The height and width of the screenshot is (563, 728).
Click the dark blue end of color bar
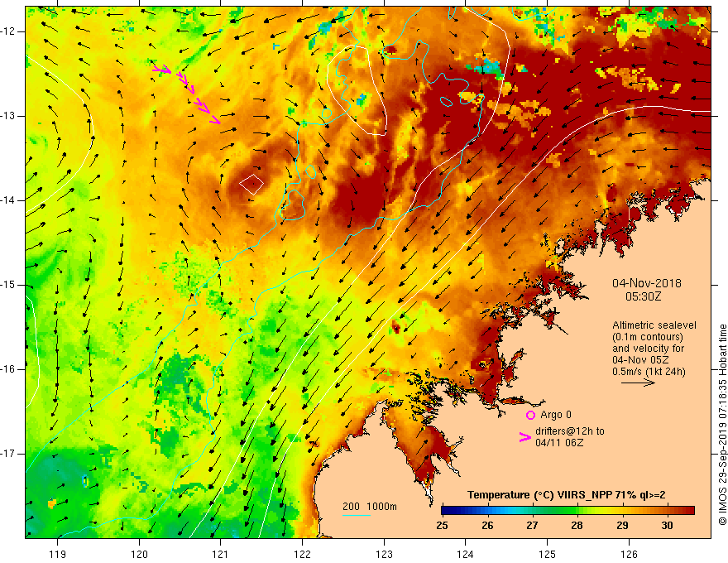pyautogui.click(x=447, y=511)
